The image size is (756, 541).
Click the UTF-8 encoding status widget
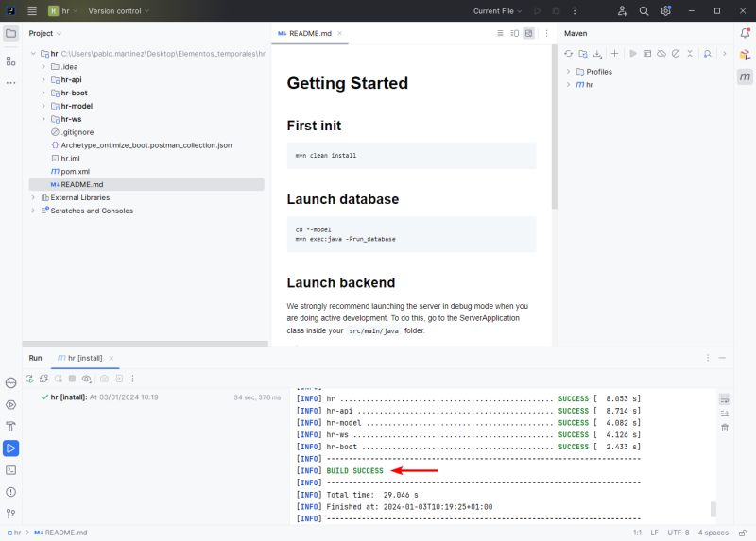click(678, 533)
